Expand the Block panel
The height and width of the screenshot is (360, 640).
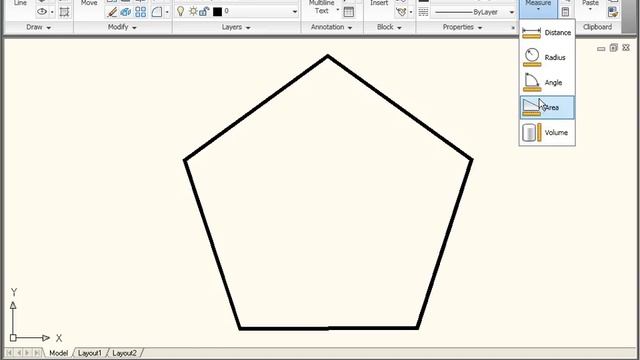click(x=389, y=27)
